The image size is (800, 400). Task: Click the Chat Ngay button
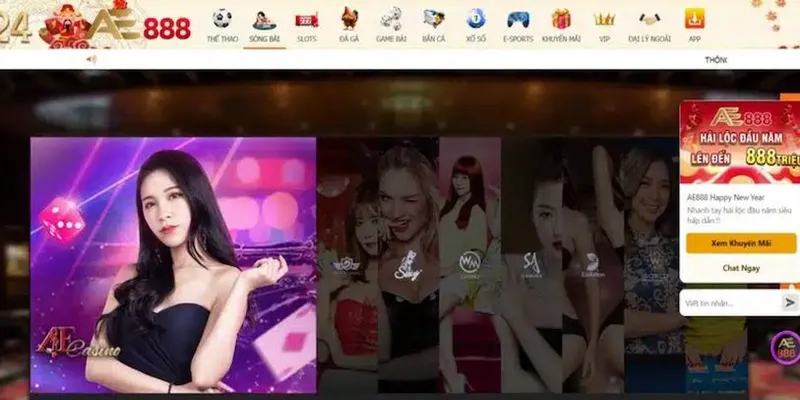coord(738,268)
